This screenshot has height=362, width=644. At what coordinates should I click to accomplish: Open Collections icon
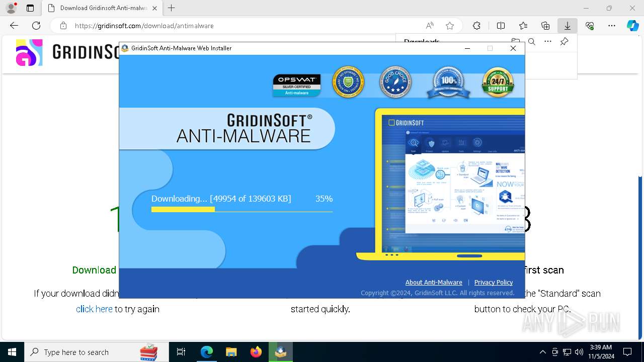point(545,26)
